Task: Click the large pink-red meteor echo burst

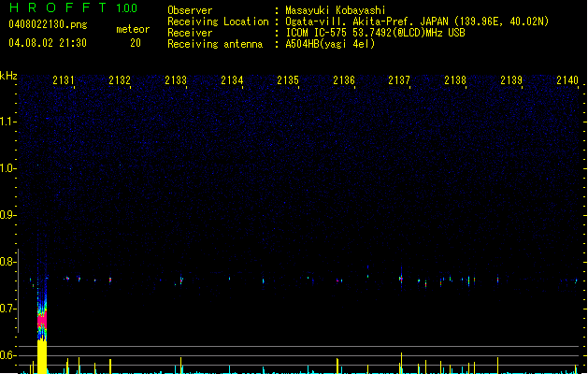Action: pos(42,320)
